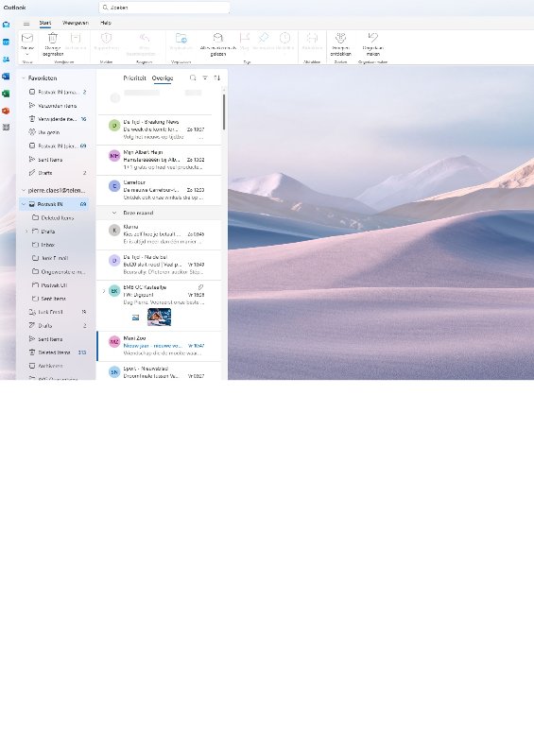Toggle the hamburger navigation pane button
The image size is (534, 756).
[26, 23]
